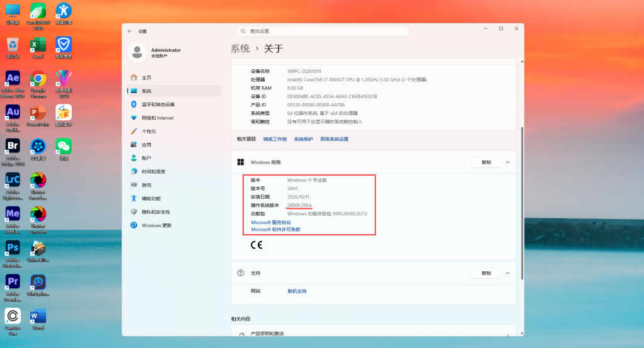Open the Excel desktop shortcut
The image size is (644, 348).
38,48
